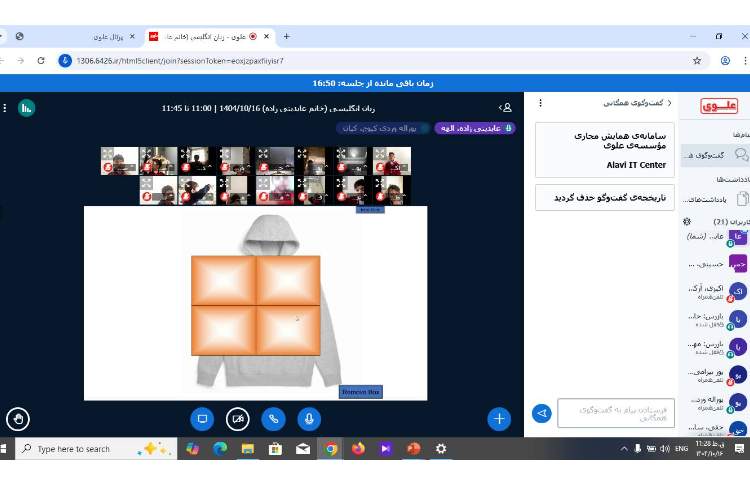Send chat message with paper plane icon
The height and width of the screenshot is (480, 750).
coord(541,413)
